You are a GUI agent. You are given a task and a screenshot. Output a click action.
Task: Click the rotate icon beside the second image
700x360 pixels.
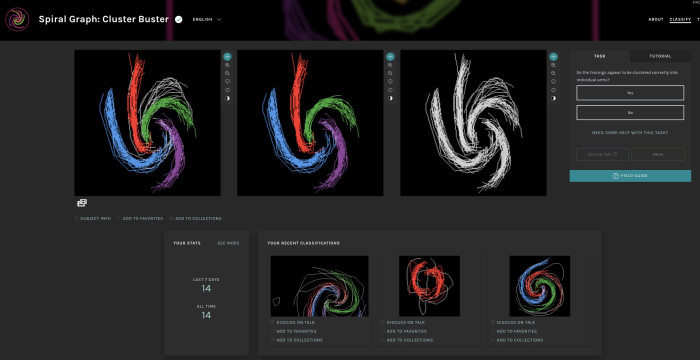(390, 81)
